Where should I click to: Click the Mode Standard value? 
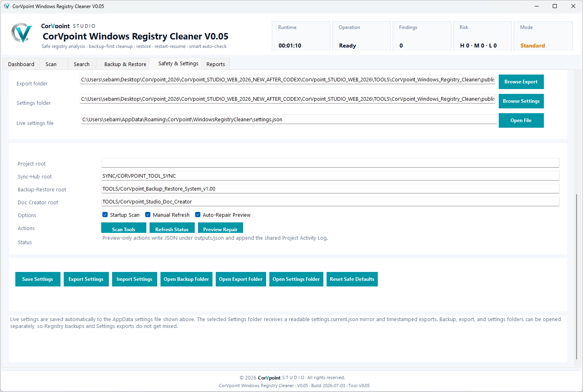click(533, 46)
